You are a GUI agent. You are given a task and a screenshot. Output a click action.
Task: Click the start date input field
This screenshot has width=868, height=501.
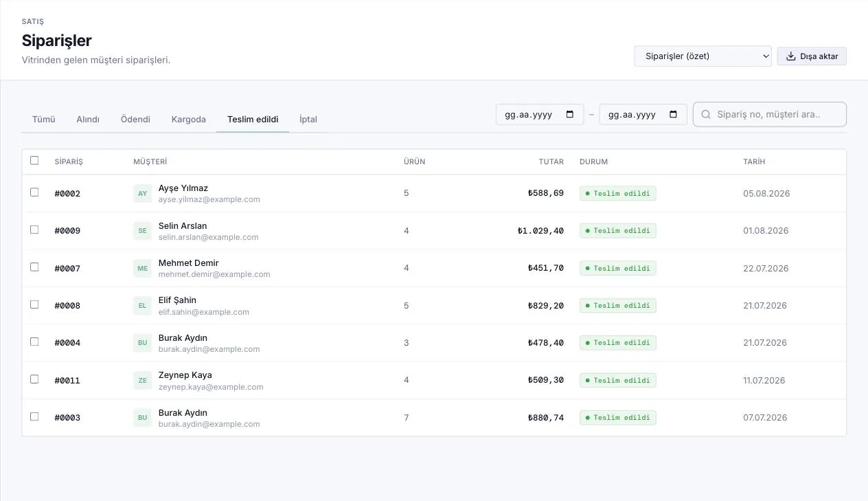(x=540, y=115)
